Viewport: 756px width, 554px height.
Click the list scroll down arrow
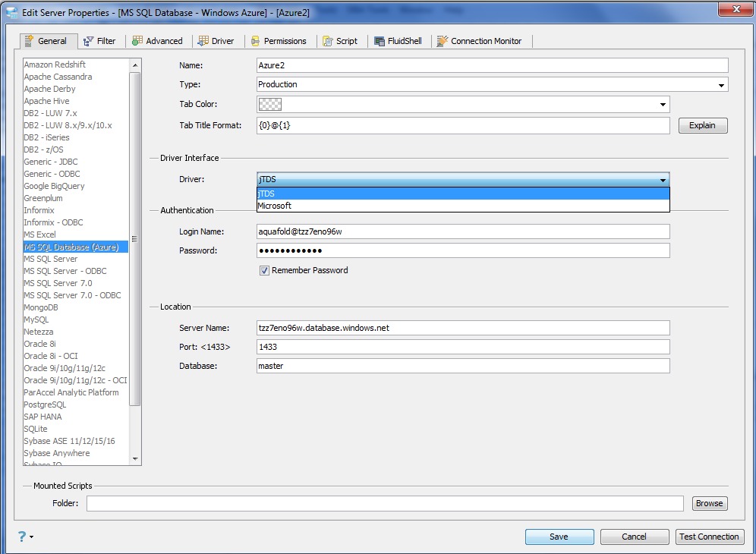pos(135,459)
